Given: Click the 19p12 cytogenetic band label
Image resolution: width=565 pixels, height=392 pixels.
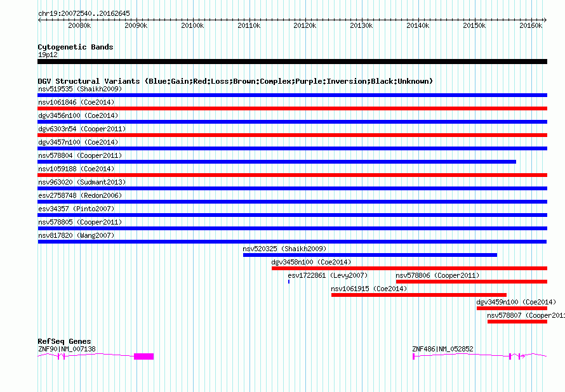Looking at the screenshot, I should pyautogui.click(x=48, y=55).
